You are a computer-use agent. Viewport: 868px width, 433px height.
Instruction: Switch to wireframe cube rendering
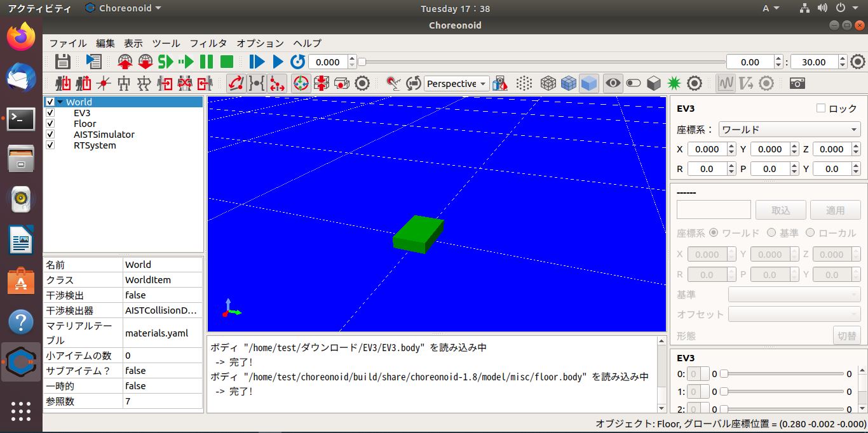[x=548, y=83]
